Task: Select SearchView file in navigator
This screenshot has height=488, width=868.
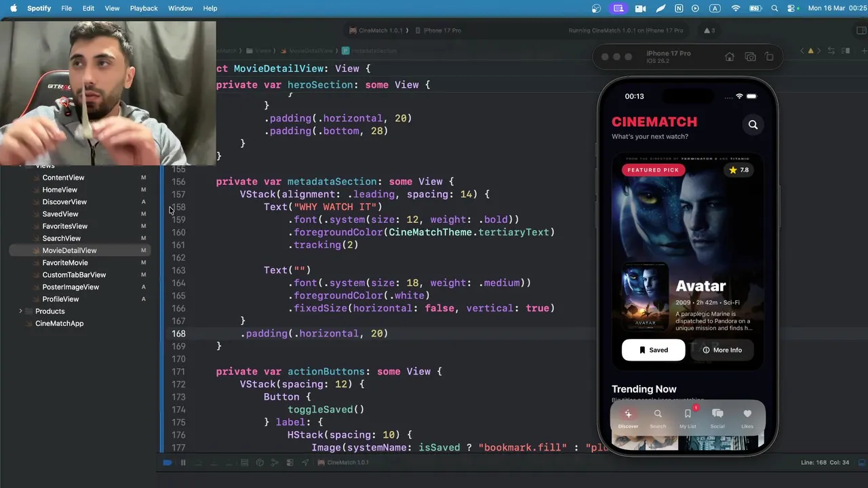Action: pyautogui.click(x=62, y=239)
